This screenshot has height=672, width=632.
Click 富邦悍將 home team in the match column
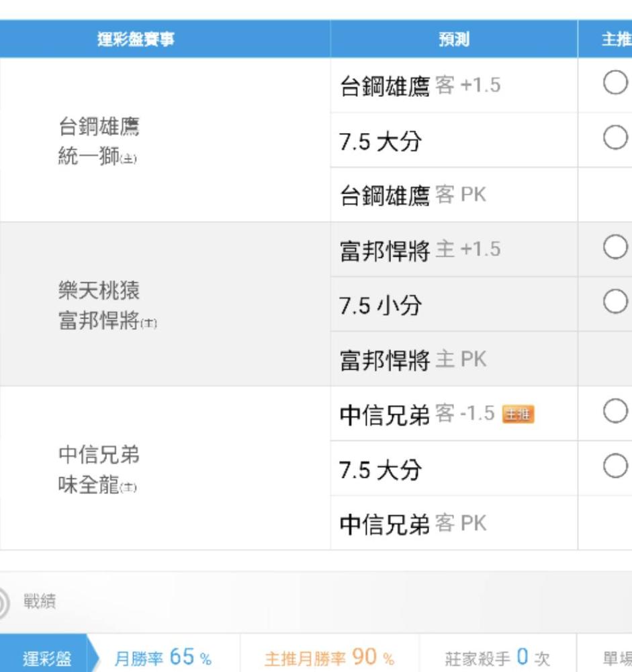(x=107, y=321)
